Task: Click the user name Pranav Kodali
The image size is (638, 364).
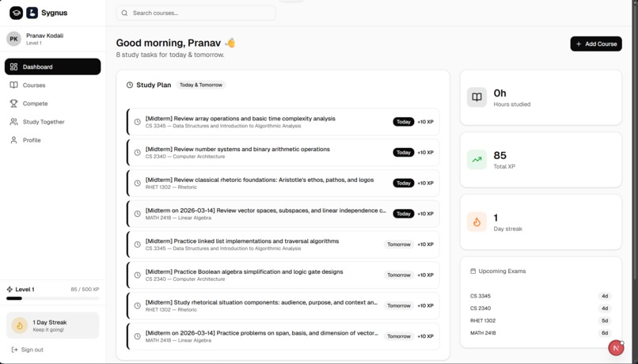Action: [x=45, y=36]
